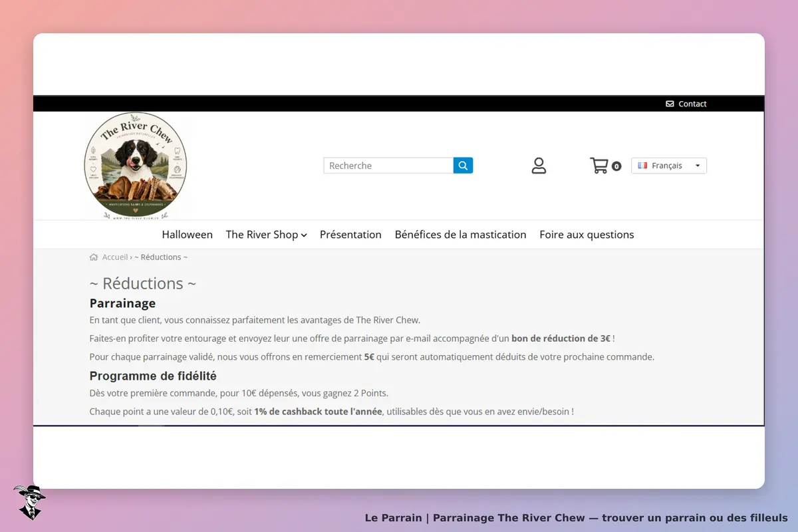This screenshot has height=532, width=798.
Task: Click the bold '5€' reward amount
Action: coord(369,357)
